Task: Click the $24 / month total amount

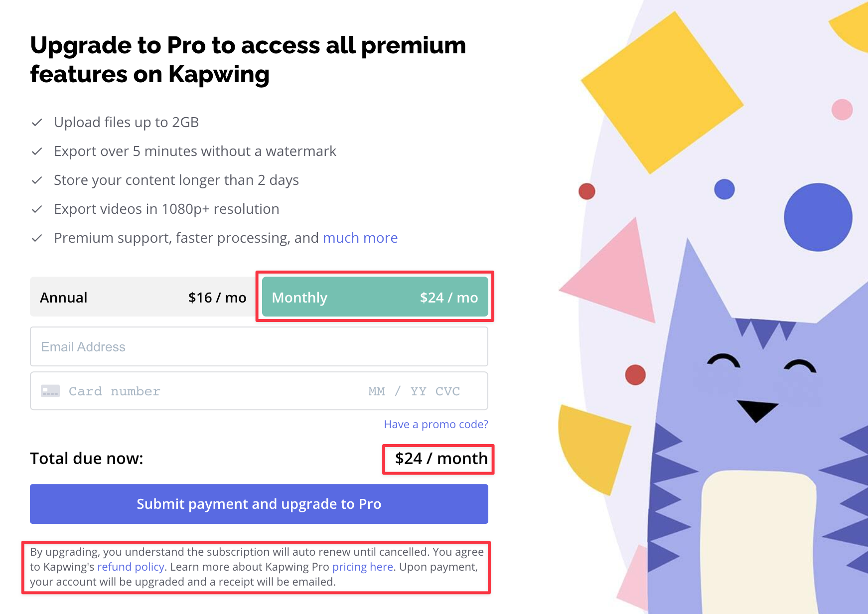Action: (441, 459)
